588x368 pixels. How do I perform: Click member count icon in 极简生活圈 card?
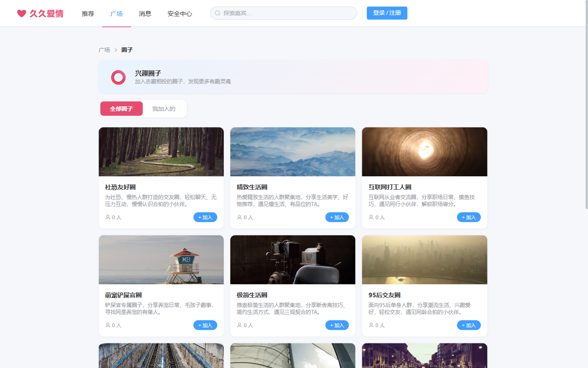tap(239, 325)
